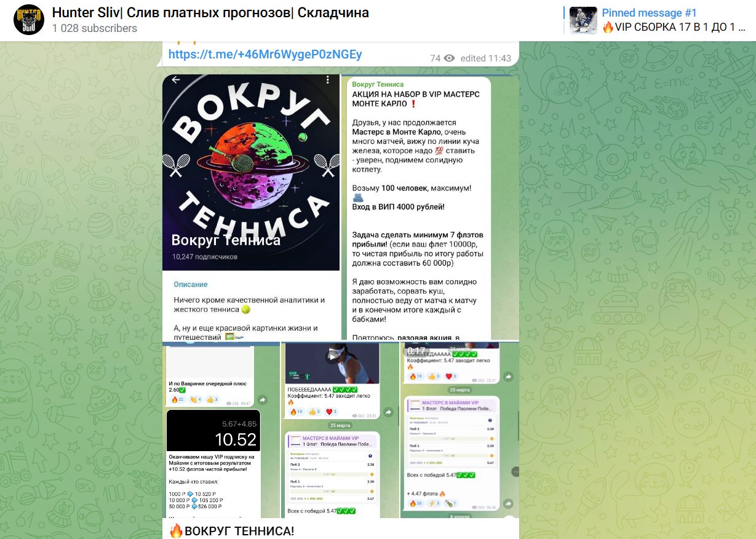This screenshot has height=539, width=756.
Task: Play the 0:17 video in the album
Action: coord(460,430)
